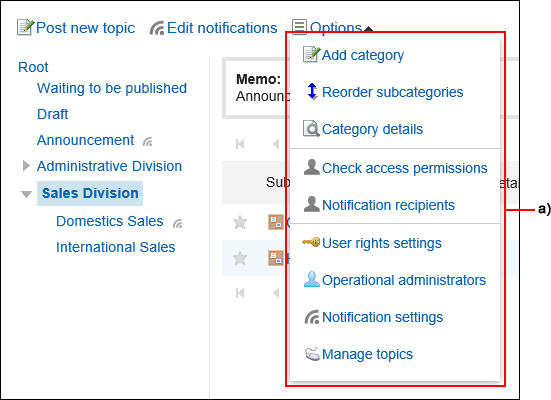Click the Category details magnifier icon
Viewport: 551px width, 400px height.
[311, 129]
